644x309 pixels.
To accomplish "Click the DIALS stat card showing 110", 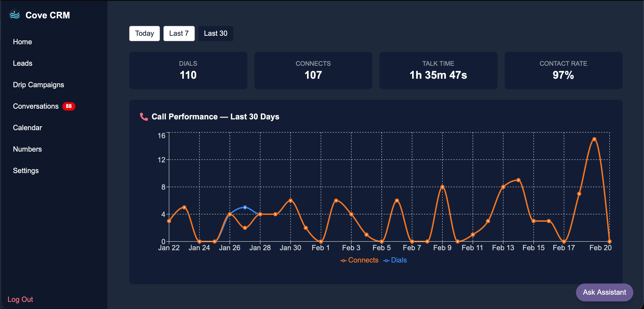I will 188,70.
